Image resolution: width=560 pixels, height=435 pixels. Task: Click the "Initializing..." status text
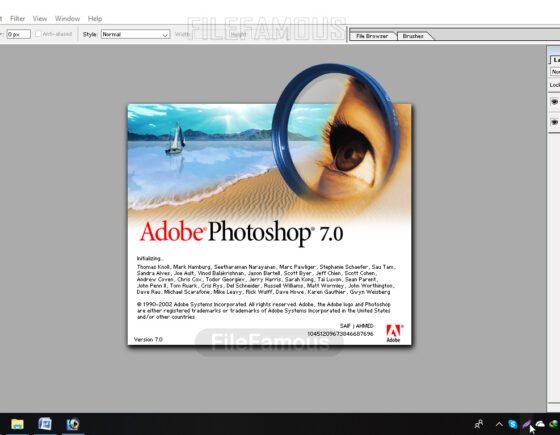click(150, 259)
